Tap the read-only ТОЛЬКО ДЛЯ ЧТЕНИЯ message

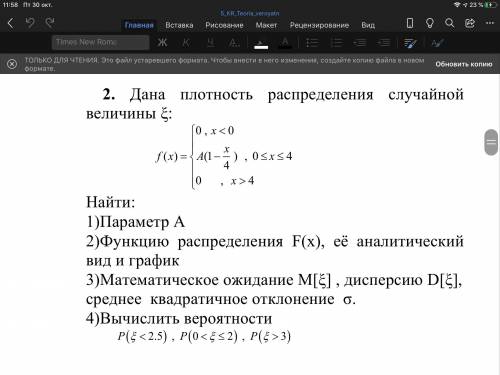tap(224, 64)
